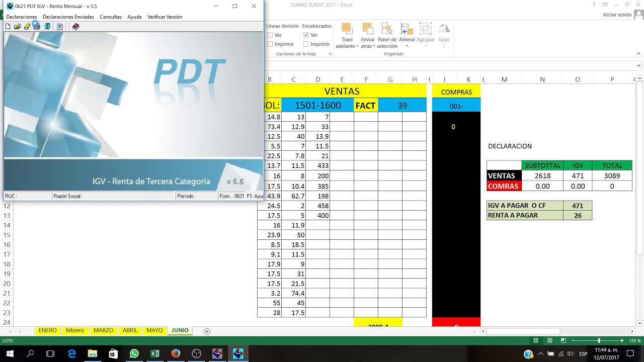
Task: Switch to Excel normal view in status bar
Action: 536,340
